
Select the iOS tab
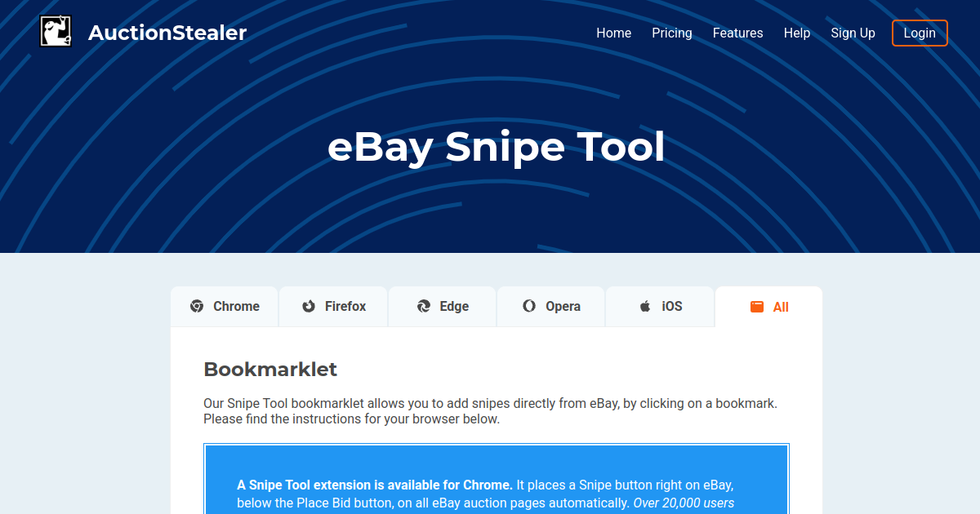659,306
